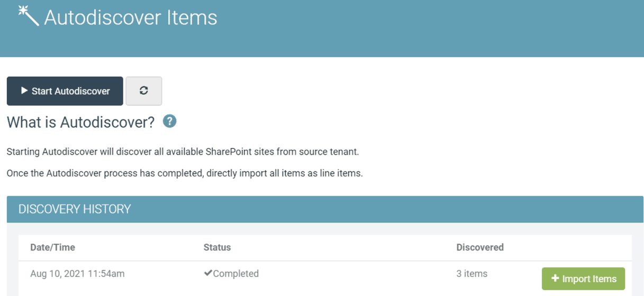Start the Autodiscover process

(65, 91)
